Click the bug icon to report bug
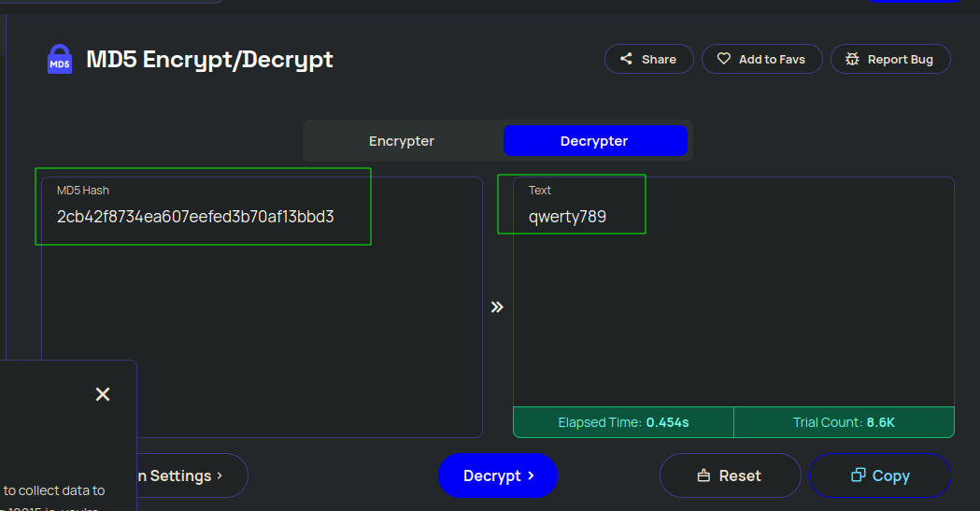This screenshot has height=511, width=980. pyautogui.click(x=852, y=59)
